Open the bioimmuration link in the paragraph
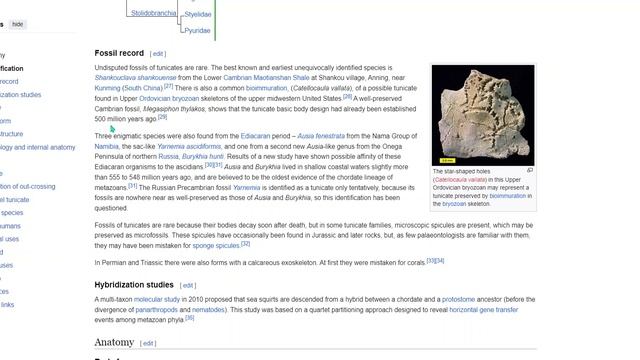 (267, 88)
